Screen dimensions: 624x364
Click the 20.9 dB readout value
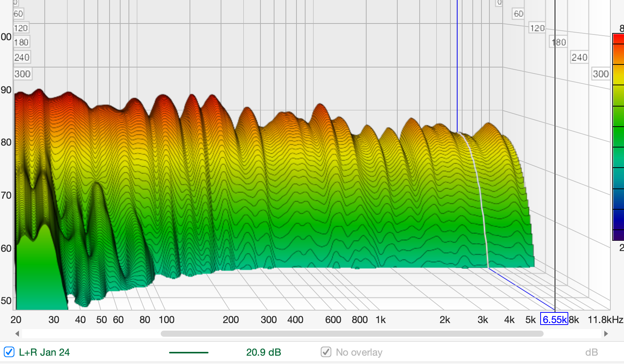264,352
